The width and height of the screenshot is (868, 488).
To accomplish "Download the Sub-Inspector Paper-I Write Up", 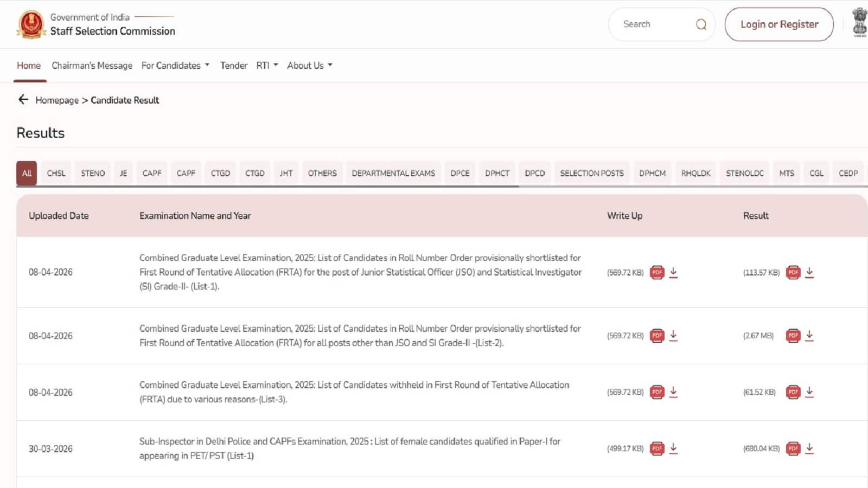I will [x=674, y=448].
